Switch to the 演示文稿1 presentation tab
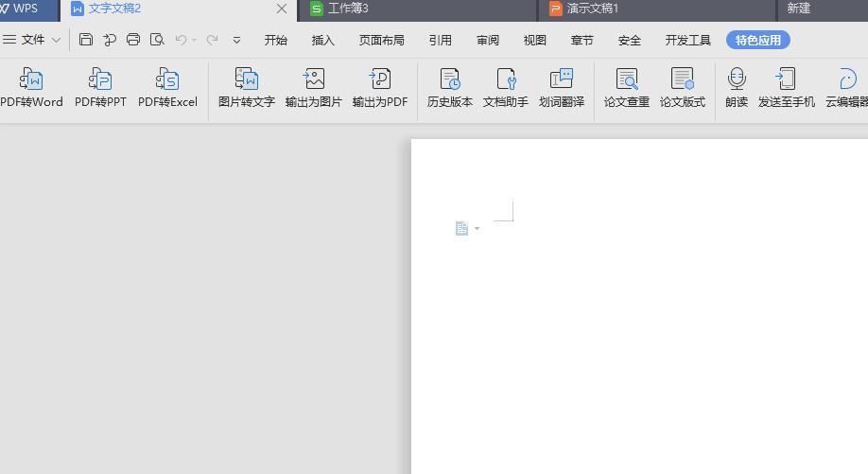This screenshot has width=868, height=474. [656, 10]
